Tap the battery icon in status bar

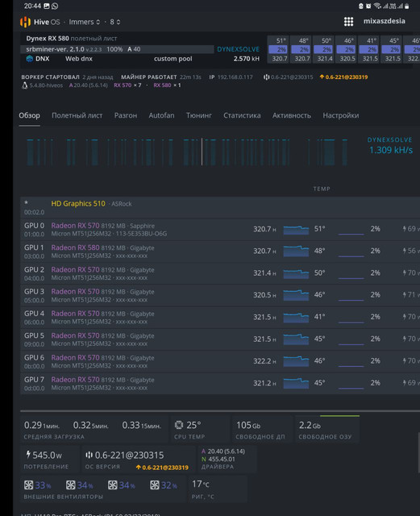407,6
